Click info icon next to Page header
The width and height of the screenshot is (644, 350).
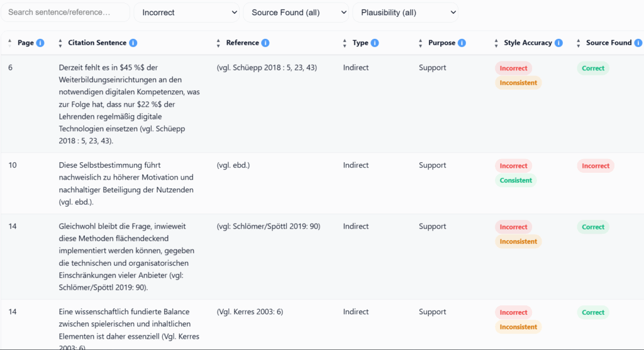40,43
